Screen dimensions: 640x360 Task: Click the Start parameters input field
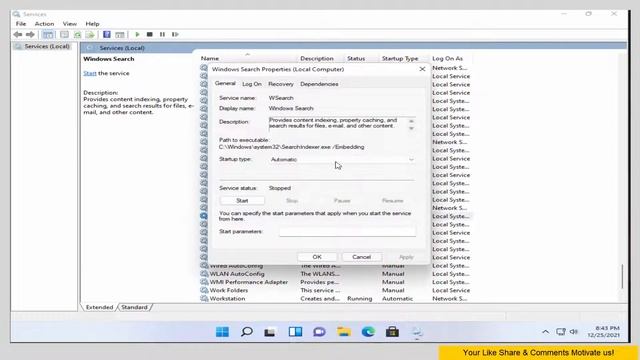coord(347,232)
